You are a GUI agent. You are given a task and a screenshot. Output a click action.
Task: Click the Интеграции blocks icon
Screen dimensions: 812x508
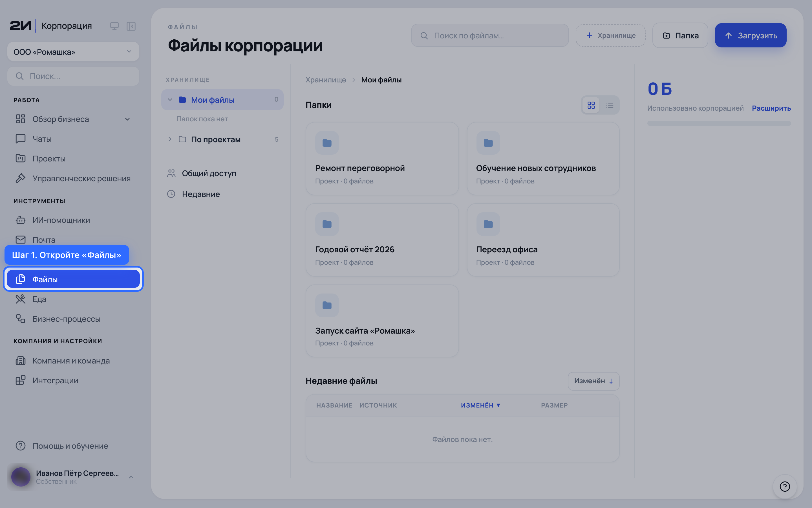[21, 380]
